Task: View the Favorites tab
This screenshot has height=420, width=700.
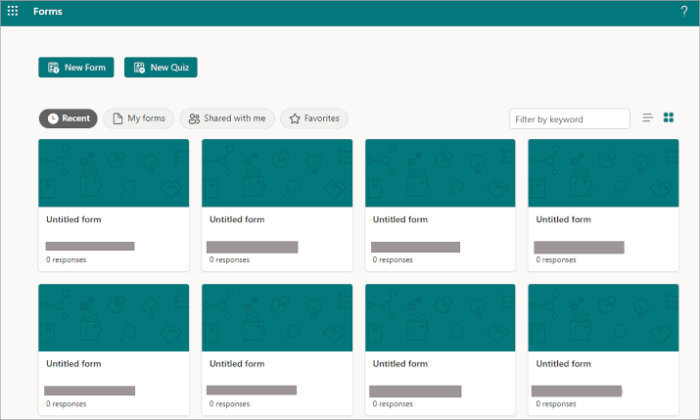Action: pyautogui.click(x=314, y=118)
